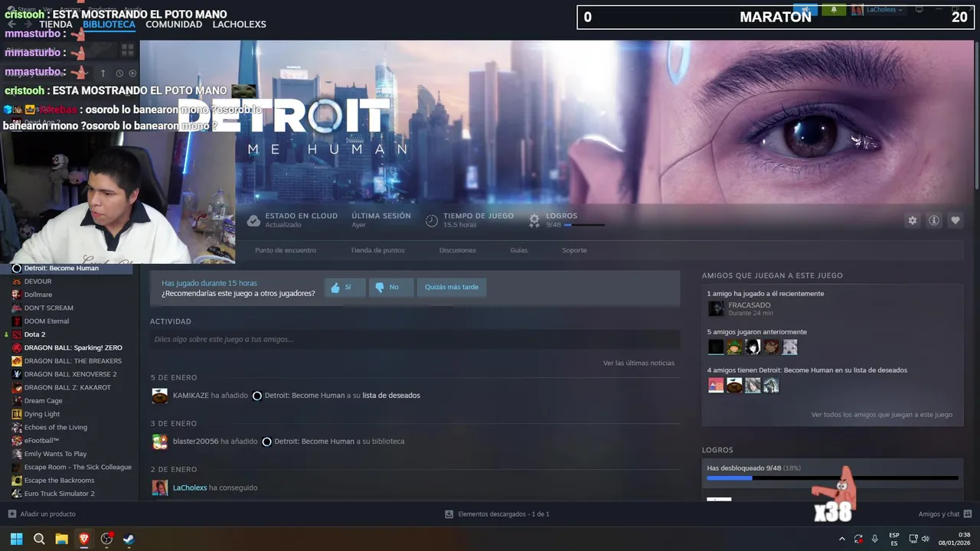Click the DON'T SCREAM game icon
980x551 pixels.
(x=17, y=308)
